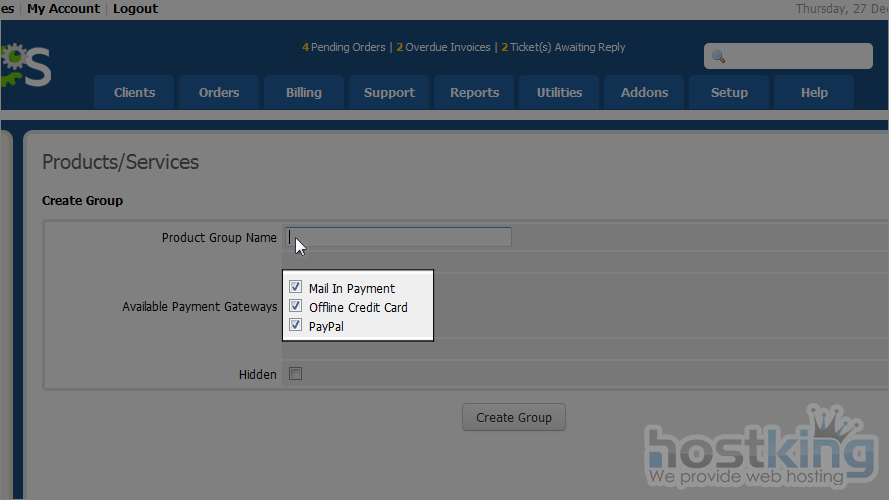Uncheck the Mail In Payment checkbox

pos(295,288)
